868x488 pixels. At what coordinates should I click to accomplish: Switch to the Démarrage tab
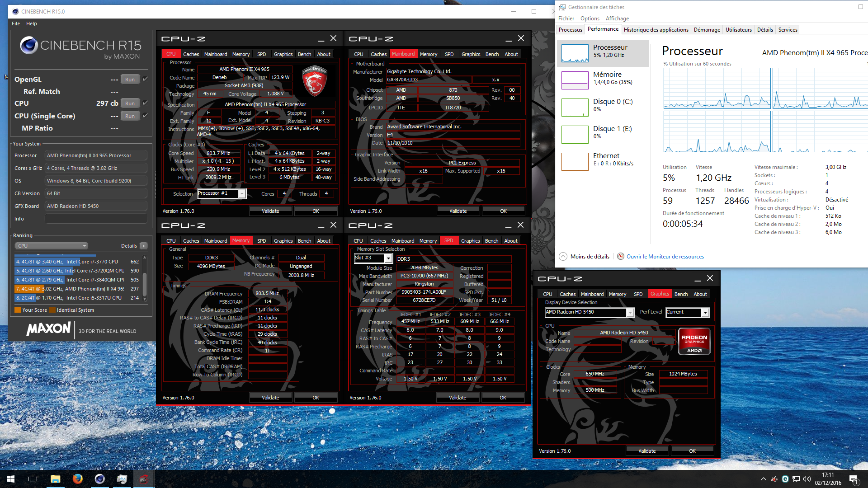[707, 30]
